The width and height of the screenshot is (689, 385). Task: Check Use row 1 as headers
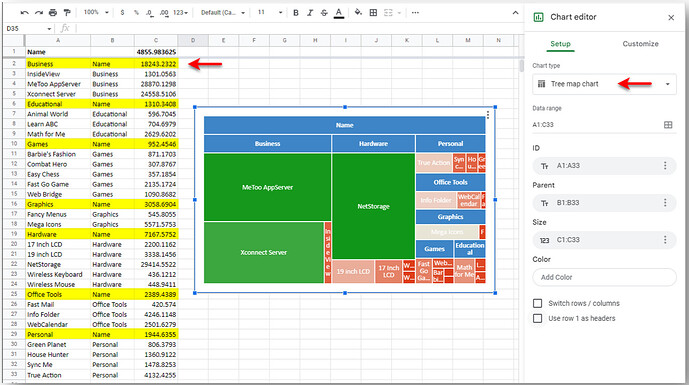point(537,318)
